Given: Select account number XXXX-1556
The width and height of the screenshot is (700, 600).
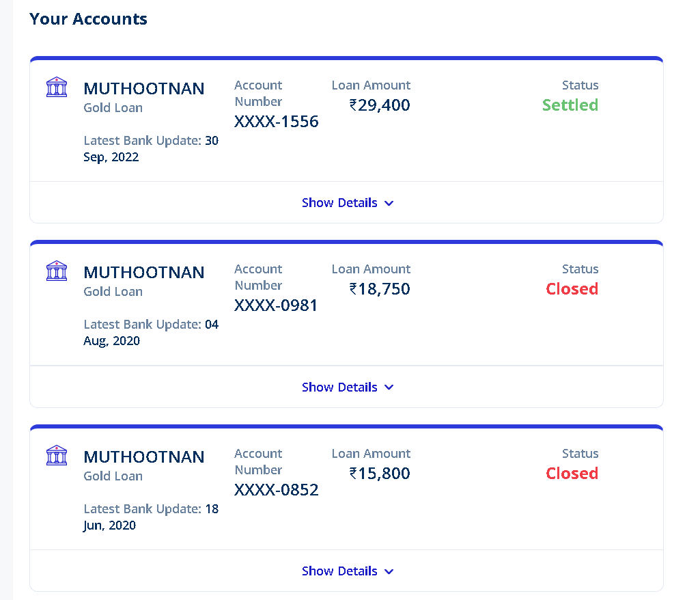Looking at the screenshot, I should [x=276, y=122].
